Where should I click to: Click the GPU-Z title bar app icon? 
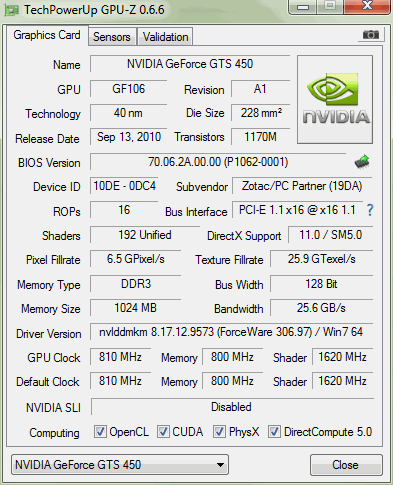click(12, 10)
